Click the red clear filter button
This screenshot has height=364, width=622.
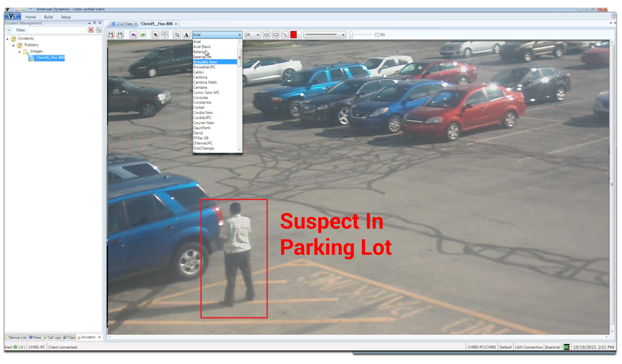pos(91,30)
